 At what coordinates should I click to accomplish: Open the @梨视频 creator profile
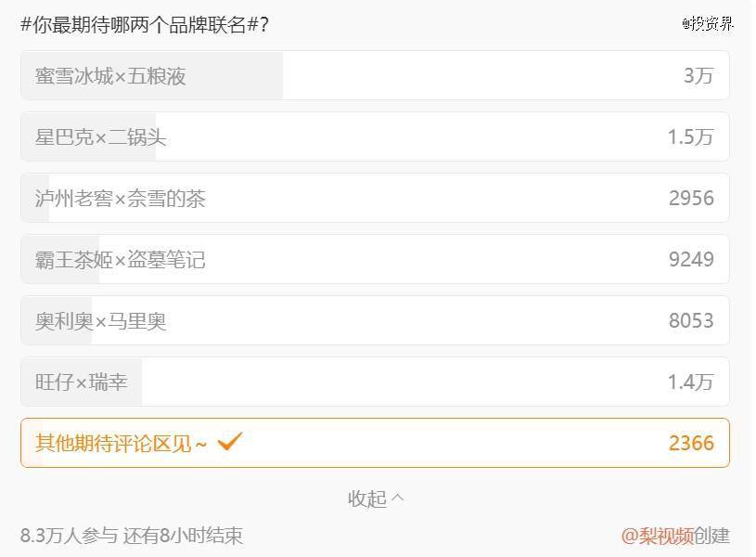pos(657,536)
